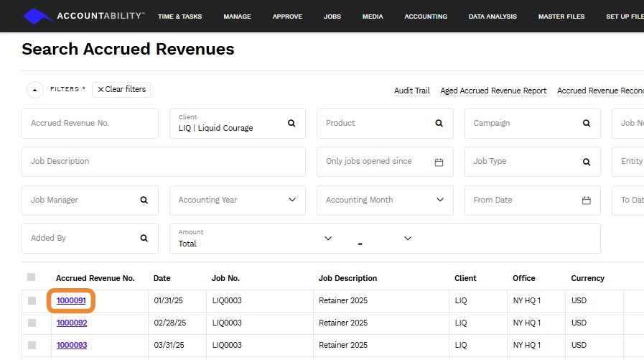Viewport: 644px width, 360px height.
Task: Open the From Date calendar picker
Action: click(x=587, y=200)
